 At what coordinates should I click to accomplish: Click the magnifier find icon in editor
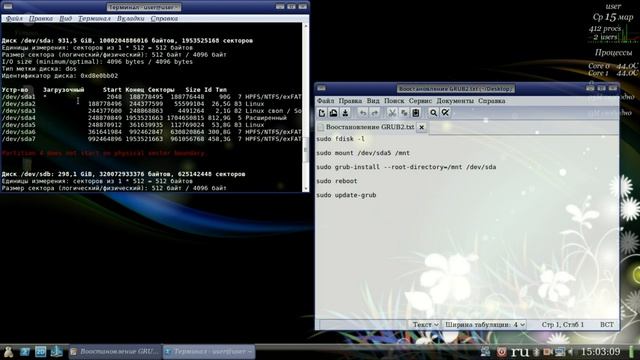click(433, 113)
